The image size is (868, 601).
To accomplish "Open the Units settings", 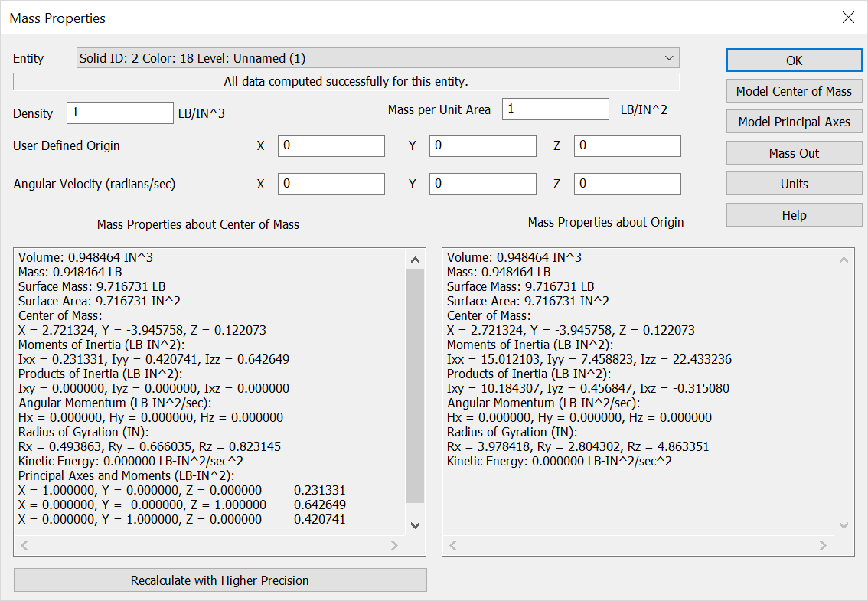I will 794,183.
